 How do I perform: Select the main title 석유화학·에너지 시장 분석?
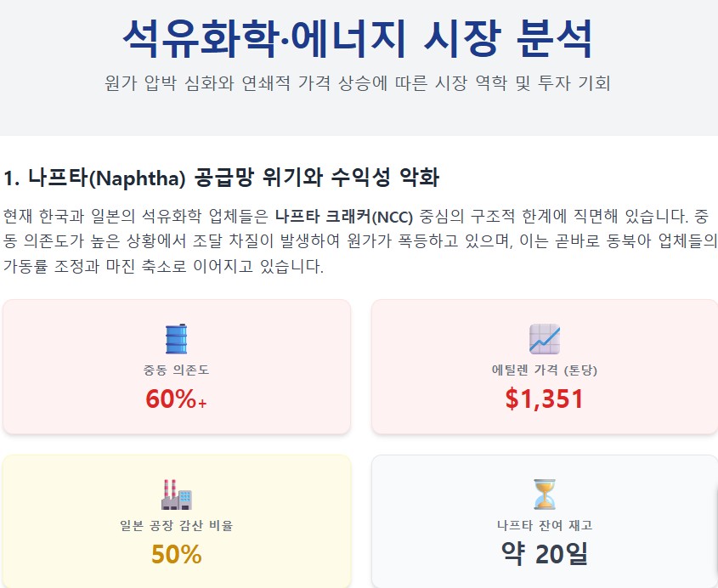(x=358, y=37)
